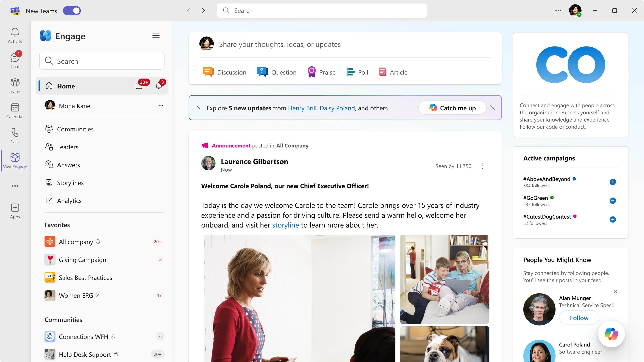
Task: Dismiss Alan Munger suggestion
Action: coord(615,291)
